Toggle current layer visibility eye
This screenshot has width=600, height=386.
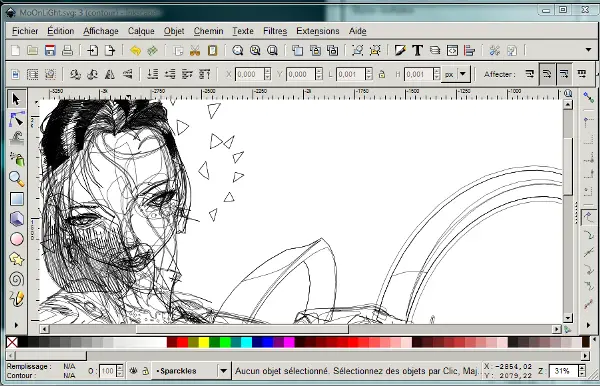coord(134,371)
